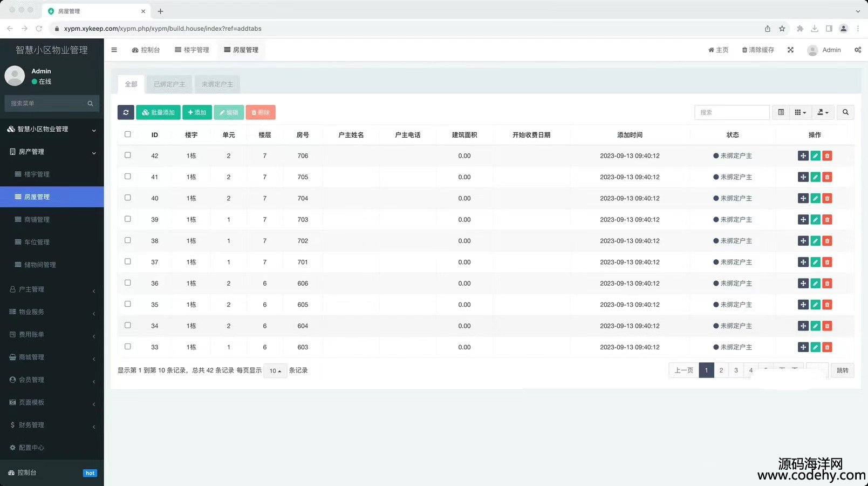Click the 搜索 input field above table

(732, 112)
